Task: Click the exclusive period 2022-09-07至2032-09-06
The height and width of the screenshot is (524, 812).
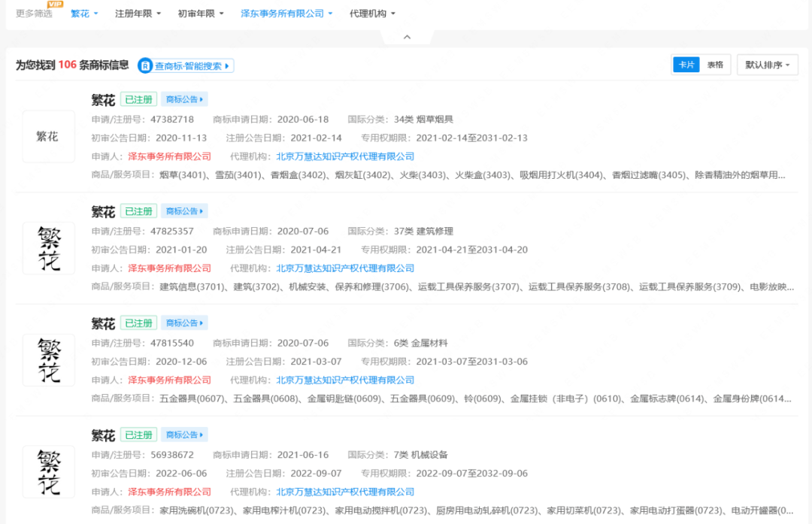Action: click(x=471, y=474)
